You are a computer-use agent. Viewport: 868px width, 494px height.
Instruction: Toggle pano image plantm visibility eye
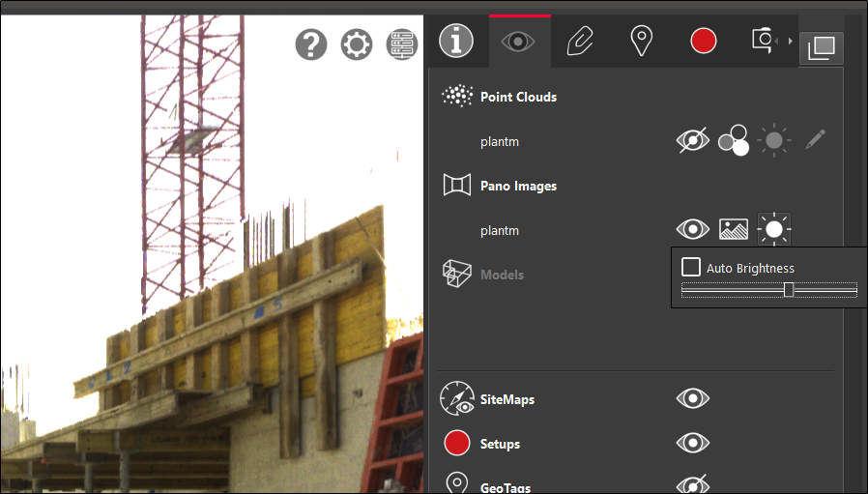(x=692, y=230)
